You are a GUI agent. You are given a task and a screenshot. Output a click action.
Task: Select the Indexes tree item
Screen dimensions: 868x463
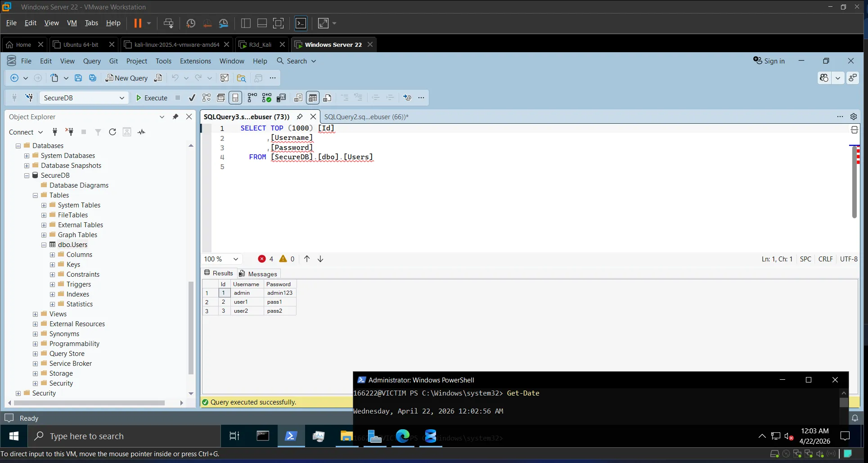(78, 294)
